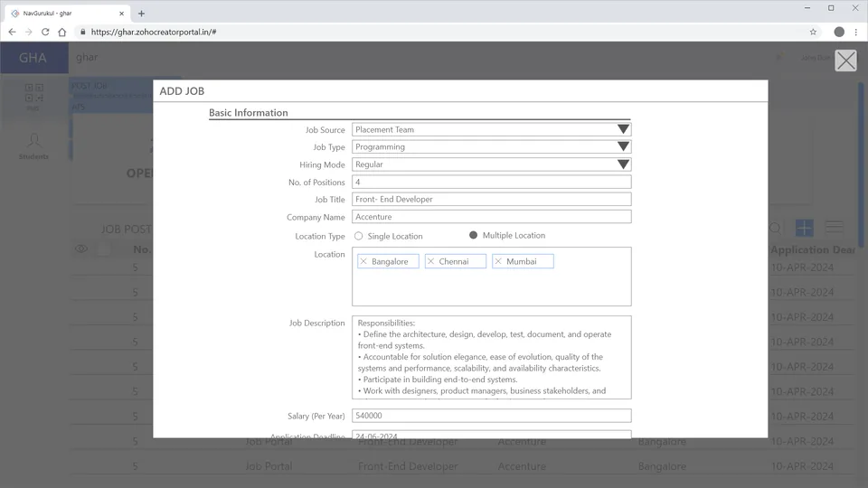This screenshot has height=488, width=868.
Task: Go forward in the browser
Action: 29,33
